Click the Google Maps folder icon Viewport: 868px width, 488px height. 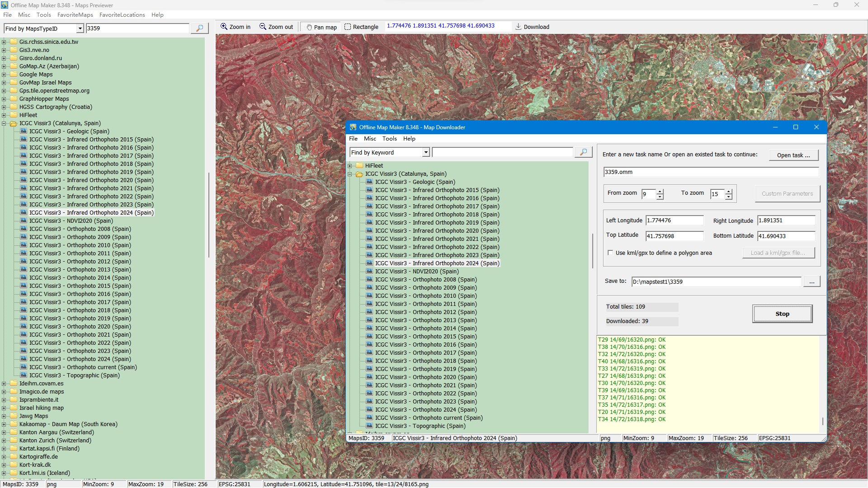[14, 75]
